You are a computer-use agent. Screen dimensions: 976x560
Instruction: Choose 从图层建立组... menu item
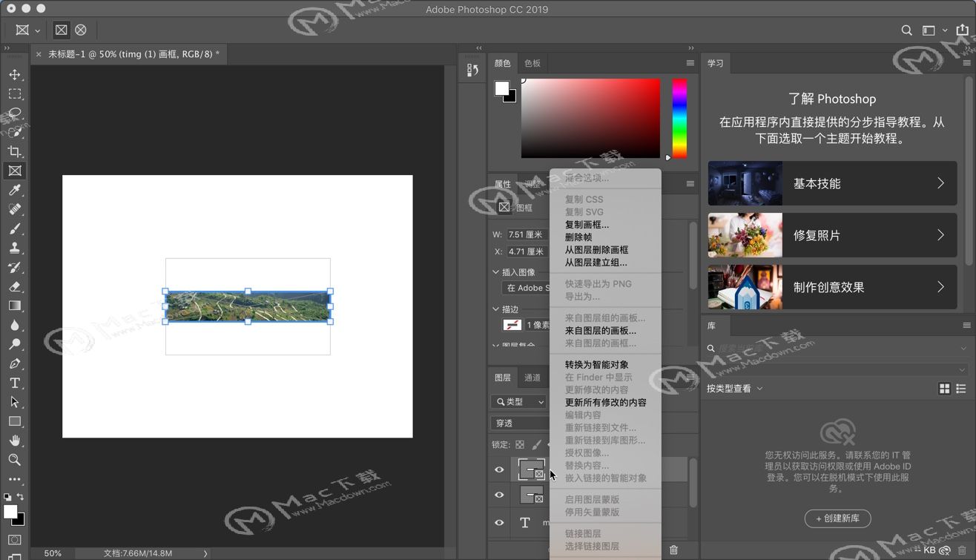pyautogui.click(x=596, y=263)
